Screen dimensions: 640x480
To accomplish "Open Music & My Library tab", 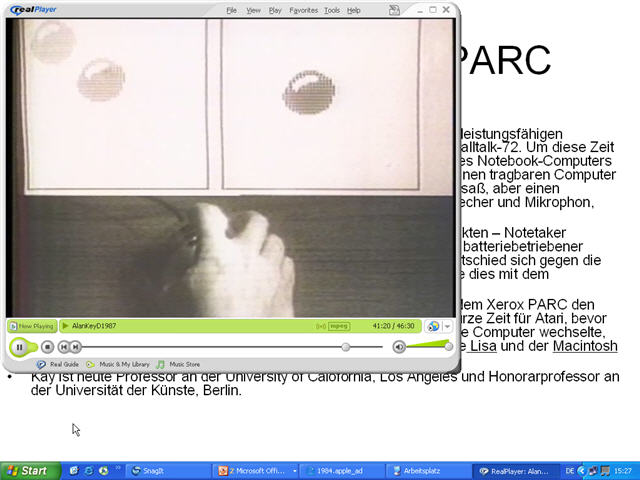I will [x=118, y=364].
